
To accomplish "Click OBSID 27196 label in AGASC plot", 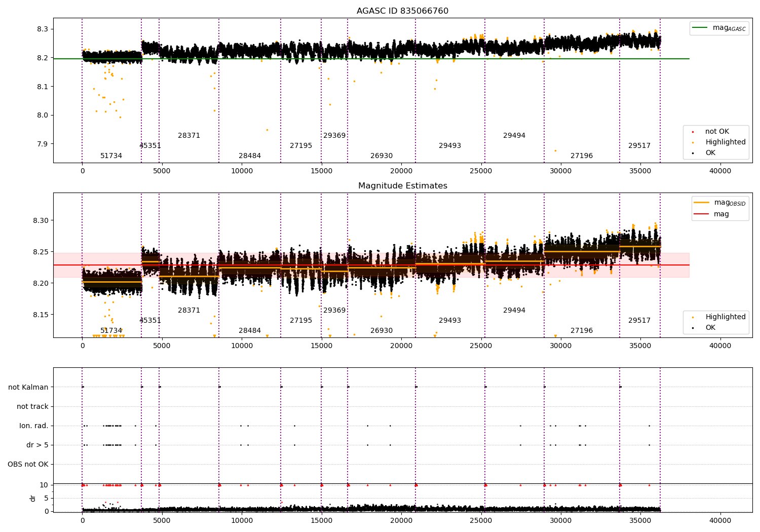I will [582, 156].
